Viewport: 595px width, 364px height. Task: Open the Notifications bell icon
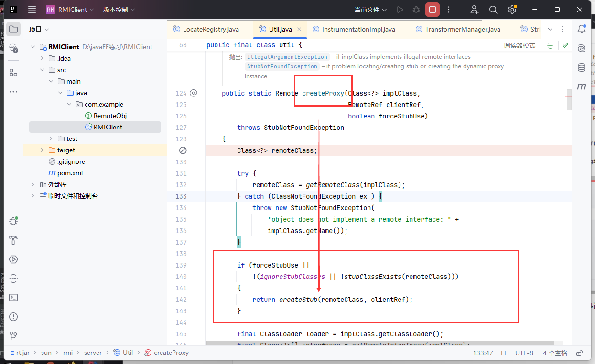click(x=582, y=29)
